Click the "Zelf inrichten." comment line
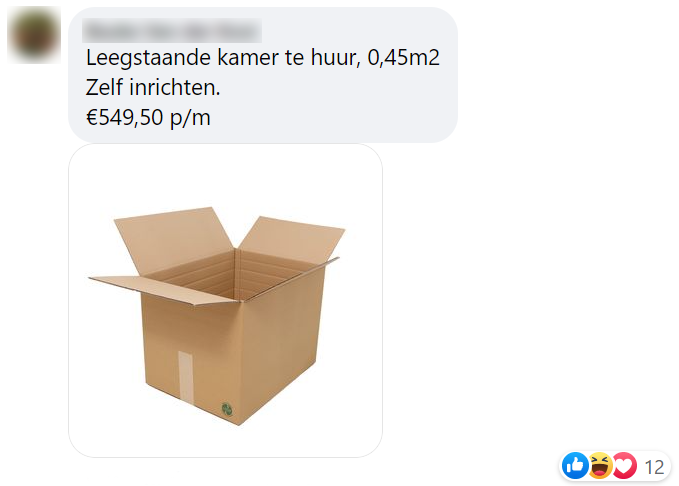The width and height of the screenshot is (679, 486). (153, 87)
